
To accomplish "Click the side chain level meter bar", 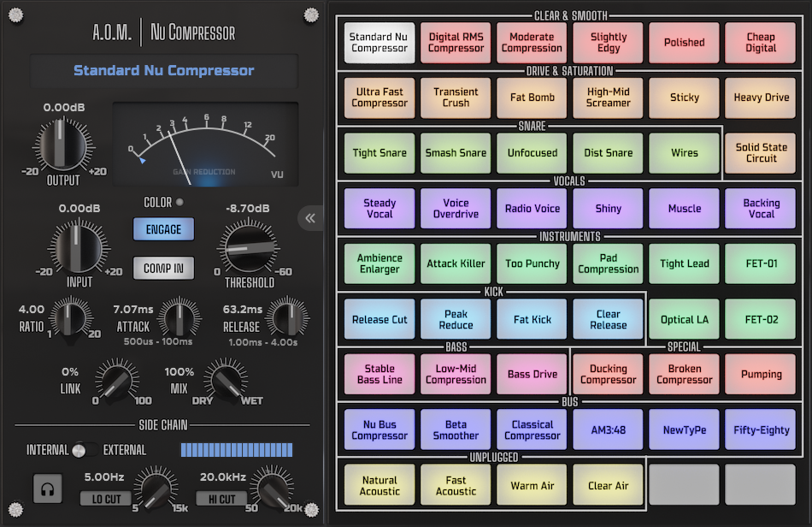I will point(237,450).
